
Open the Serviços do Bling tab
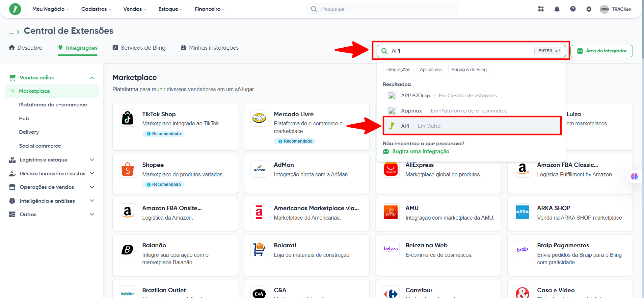[x=139, y=48]
